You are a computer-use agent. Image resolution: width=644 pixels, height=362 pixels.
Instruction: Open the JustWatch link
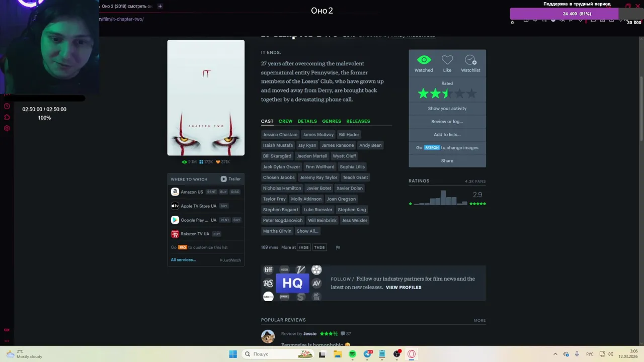click(230, 260)
